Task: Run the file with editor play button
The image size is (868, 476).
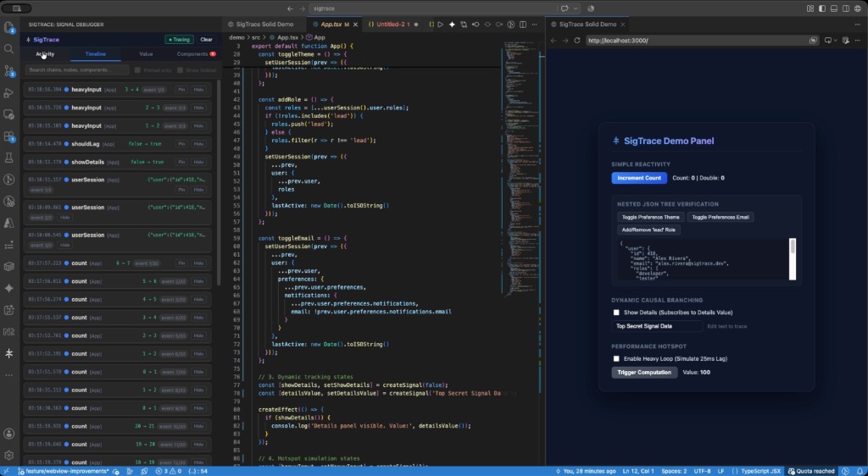Action: 440,25
